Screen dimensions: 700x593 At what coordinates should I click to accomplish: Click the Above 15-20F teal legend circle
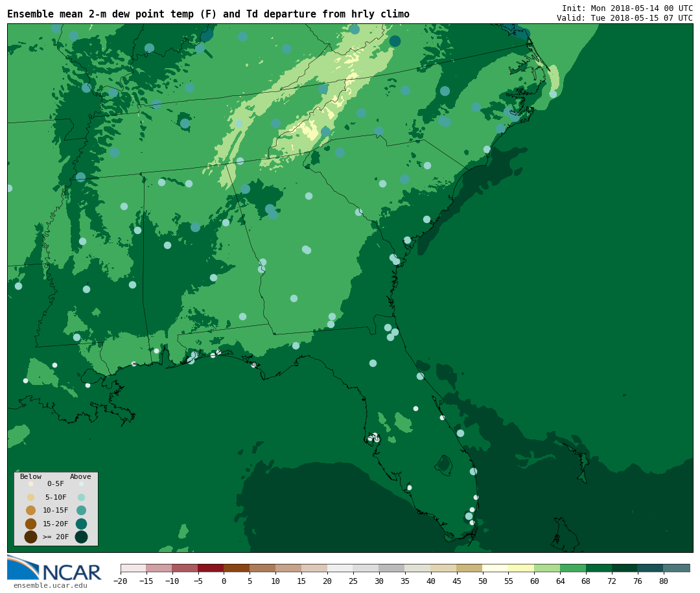click(81, 524)
